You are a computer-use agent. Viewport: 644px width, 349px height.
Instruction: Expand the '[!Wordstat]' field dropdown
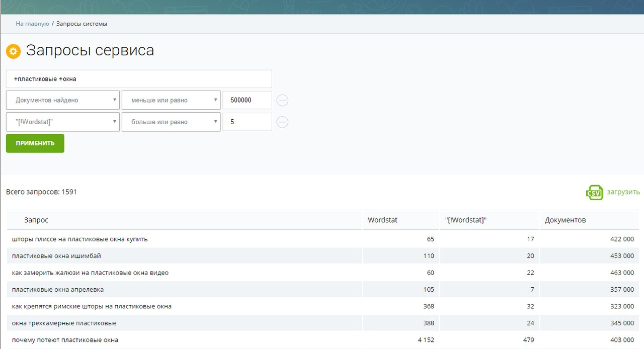tap(63, 122)
